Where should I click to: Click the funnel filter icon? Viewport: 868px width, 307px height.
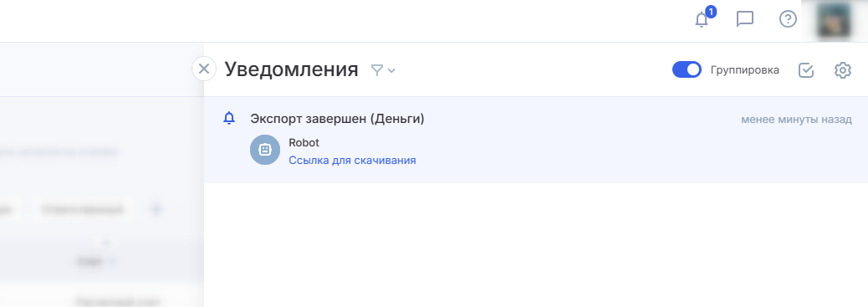tap(377, 69)
